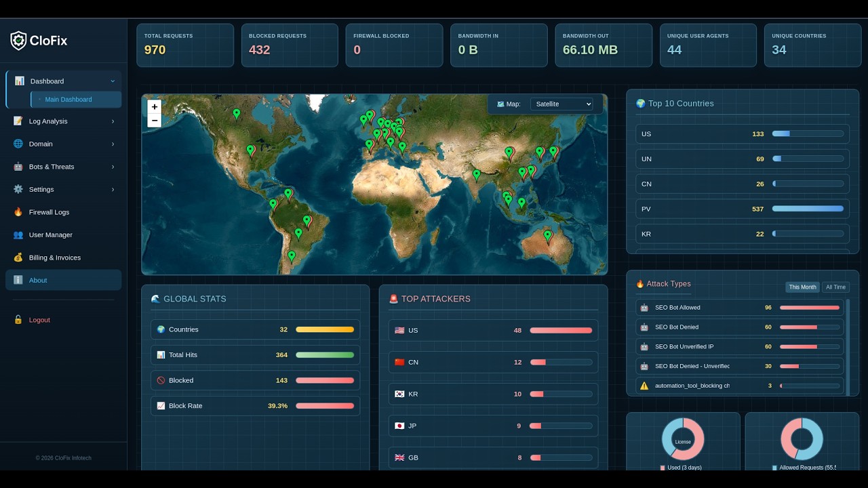
Task: Click the bar chart icon beside Total Hits
Action: pyautogui.click(x=161, y=354)
